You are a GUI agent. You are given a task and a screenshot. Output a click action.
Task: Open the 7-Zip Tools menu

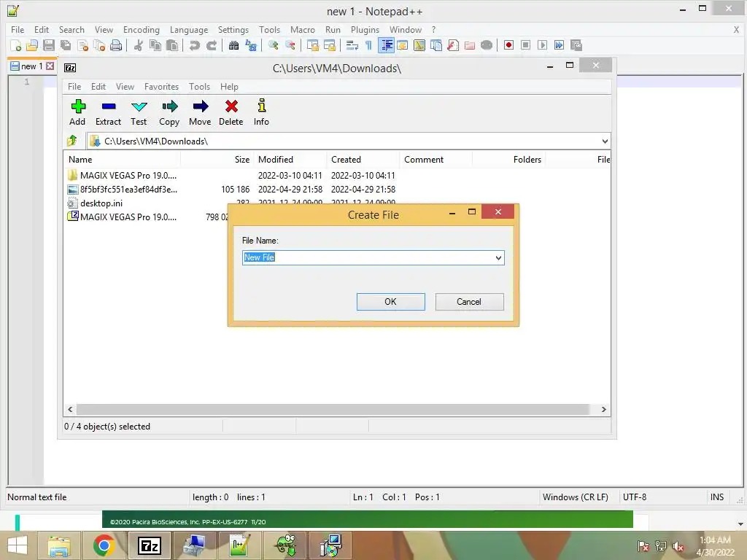(x=199, y=87)
